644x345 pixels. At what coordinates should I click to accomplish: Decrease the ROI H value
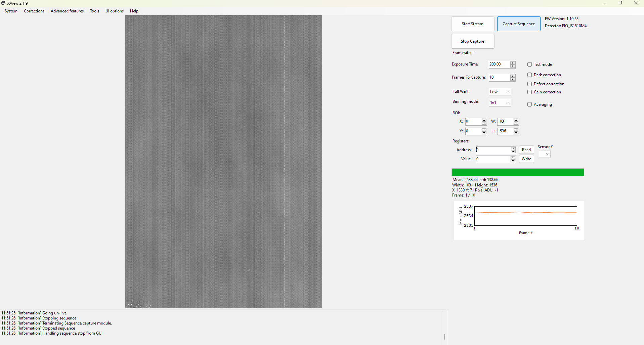tap(516, 133)
